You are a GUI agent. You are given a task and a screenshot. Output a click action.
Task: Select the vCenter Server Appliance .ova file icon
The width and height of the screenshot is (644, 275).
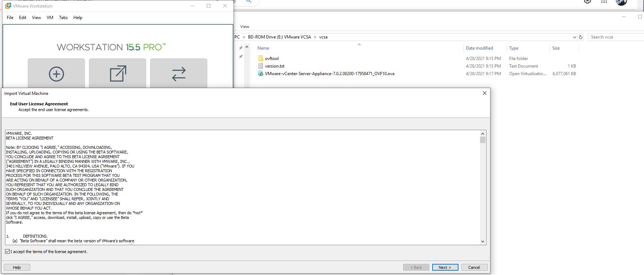pyautogui.click(x=261, y=74)
